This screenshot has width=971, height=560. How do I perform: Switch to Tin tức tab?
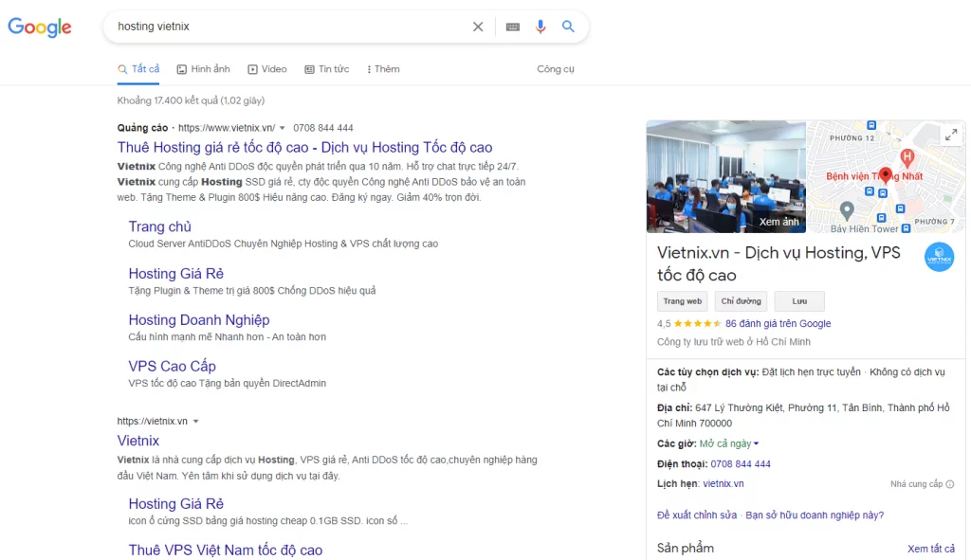326,68
